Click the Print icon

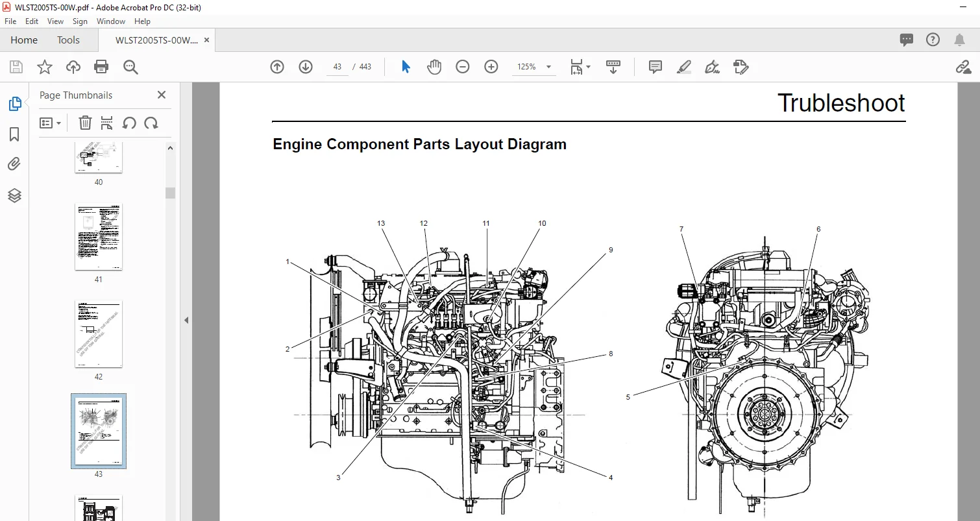pos(101,67)
